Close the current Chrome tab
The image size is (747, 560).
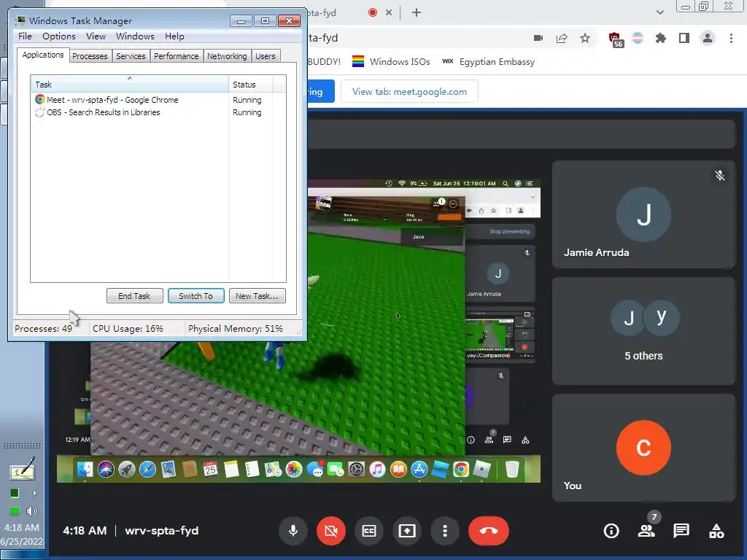pos(389,12)
